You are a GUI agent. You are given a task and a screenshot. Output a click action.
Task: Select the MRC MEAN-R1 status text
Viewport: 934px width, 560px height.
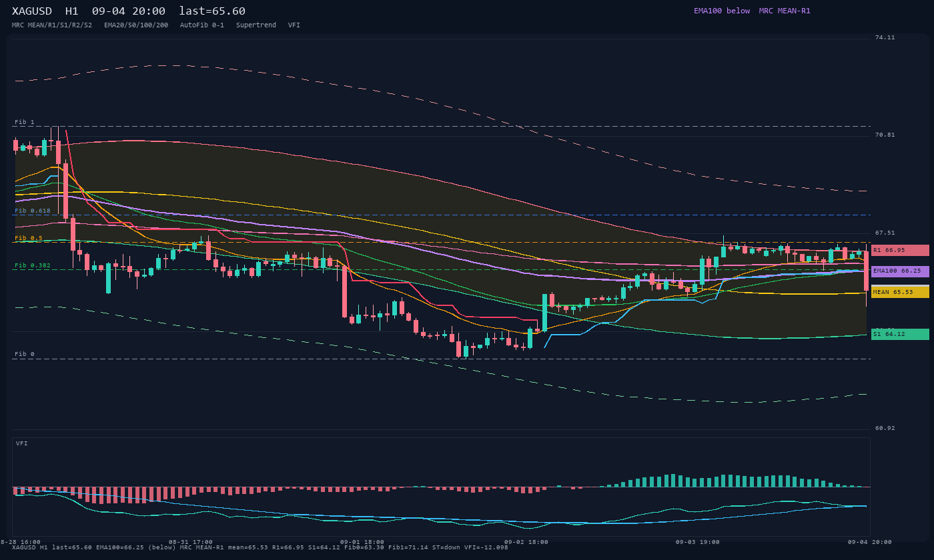pyautogui.click(x=785, y=11)
